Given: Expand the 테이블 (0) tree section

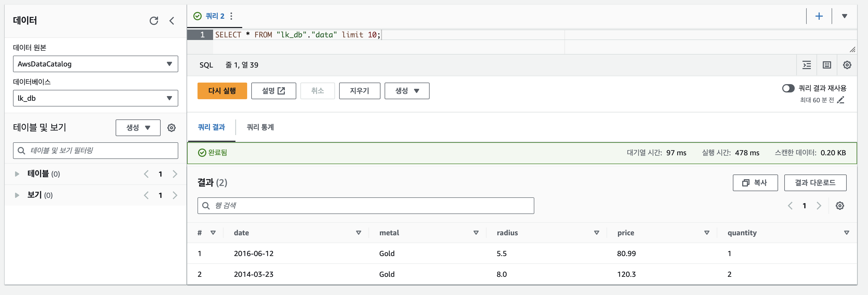Looking at the screenshot, I should 17,174.
